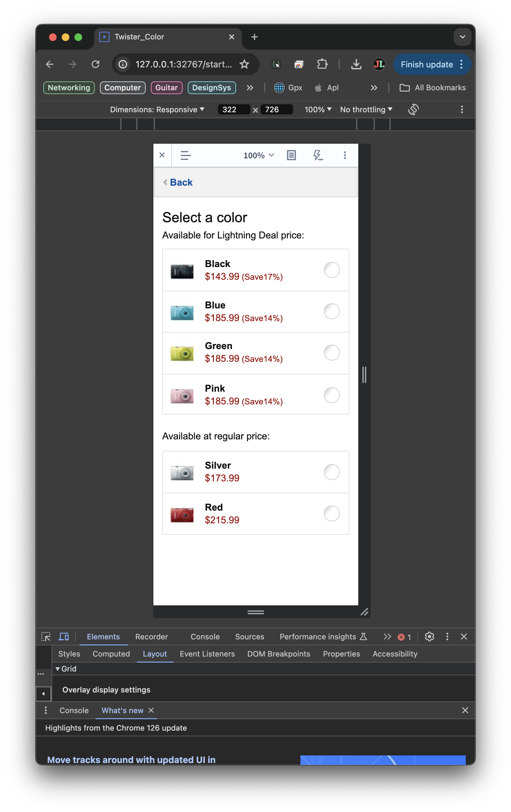The width and height of the screenshot is (511, 812).
Task: Choose the Silver camera option
Action: [x=332, y=472]
